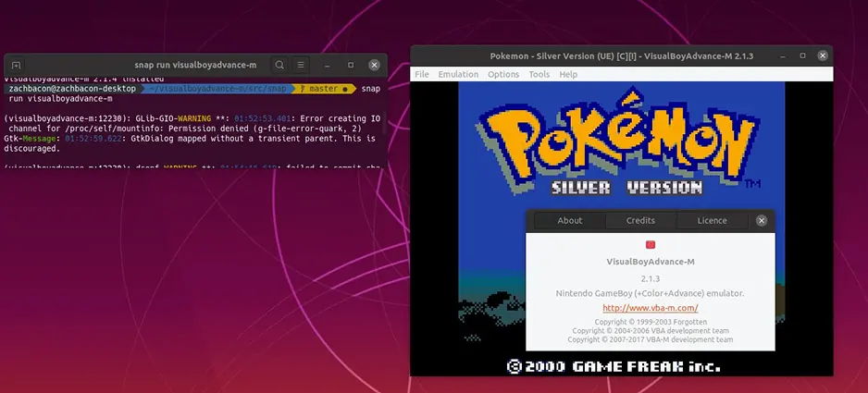Click the terminal title 'snap run visualboyadvance-m'
The height and width of the screenshot is (393, 868).
tap(195, 65)
